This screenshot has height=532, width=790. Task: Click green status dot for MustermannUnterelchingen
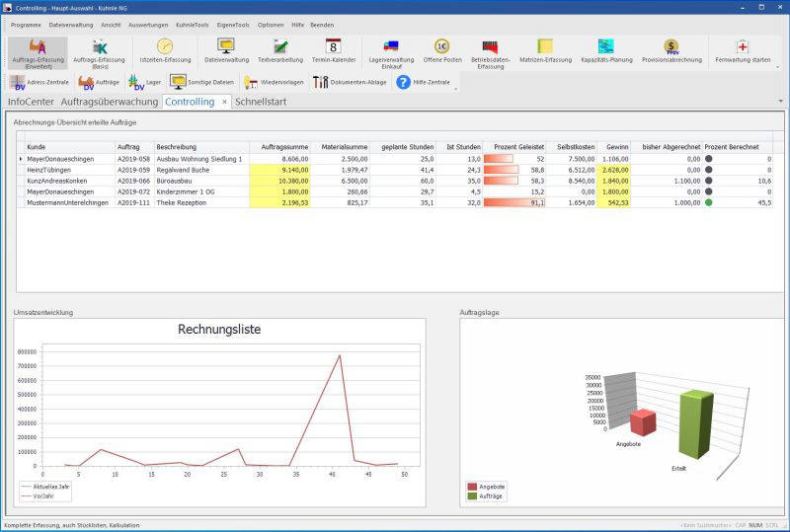(x=709, y=202)
